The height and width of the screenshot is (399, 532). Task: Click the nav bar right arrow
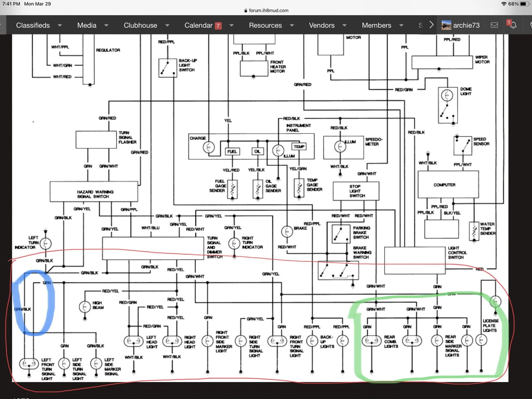coord(431,25)
